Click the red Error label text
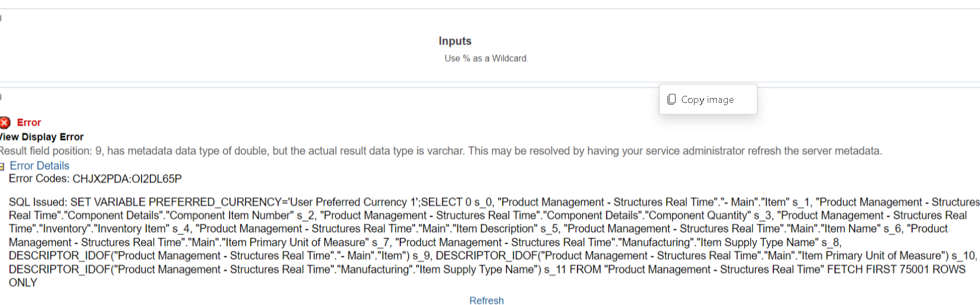The width and height of the screenshot is (980, 305). (29, 123)
